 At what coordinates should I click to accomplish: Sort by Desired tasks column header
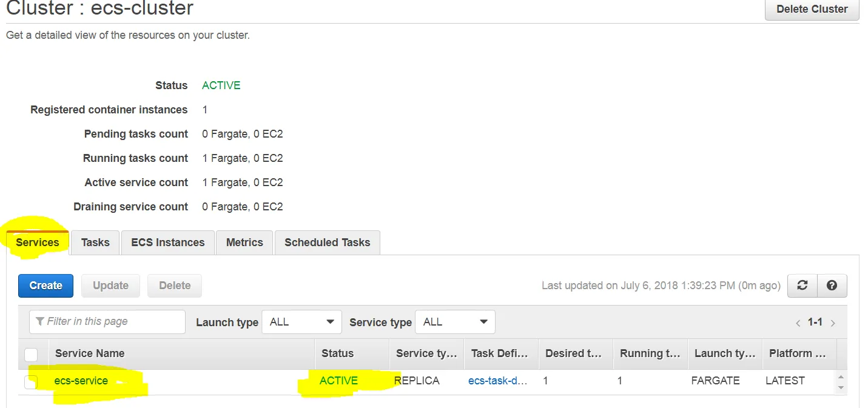tap(575, 353)
